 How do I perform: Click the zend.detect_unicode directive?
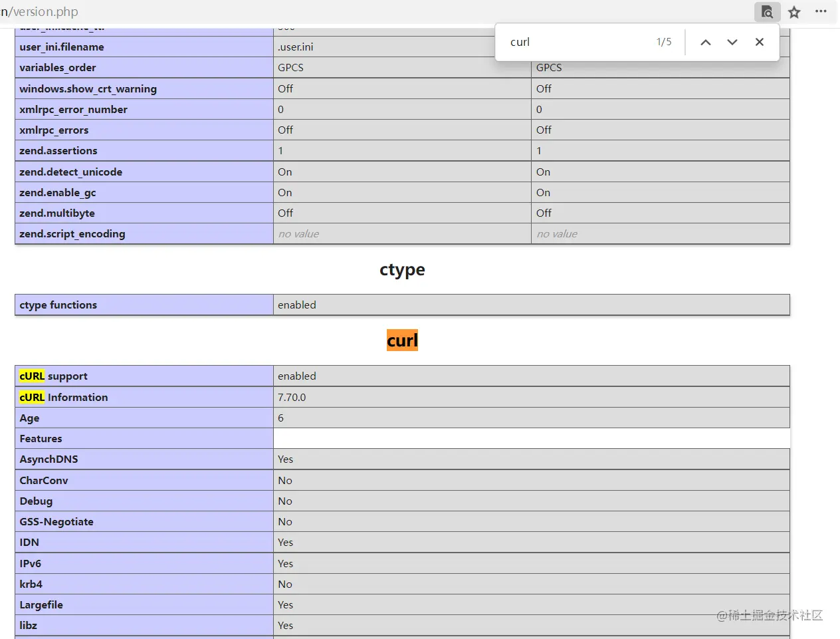click(70, 172)
